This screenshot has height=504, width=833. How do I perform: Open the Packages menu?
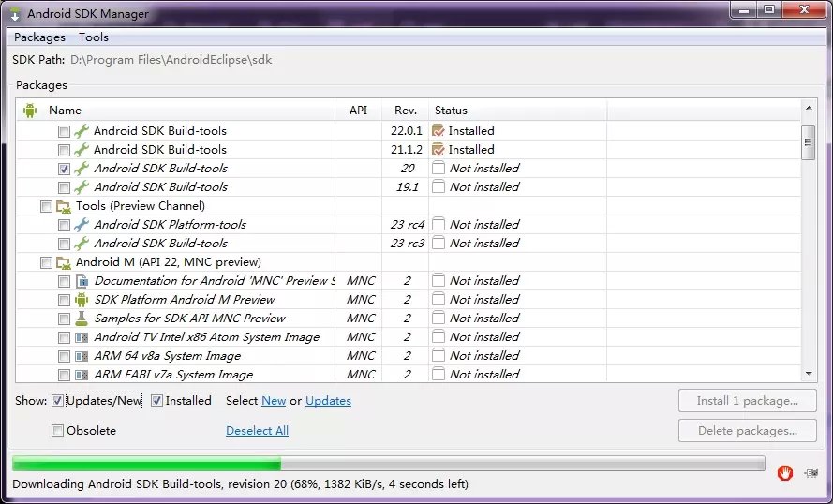tap(39, 37)
